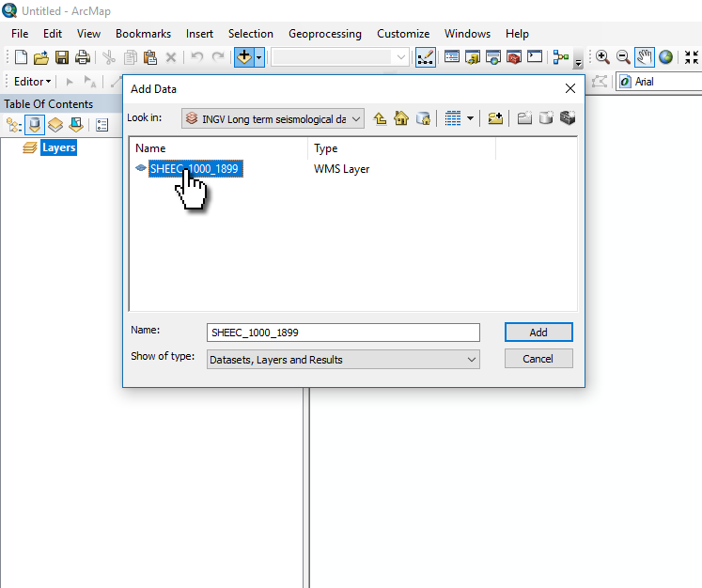Open the map scale combo box

point(340,57)
